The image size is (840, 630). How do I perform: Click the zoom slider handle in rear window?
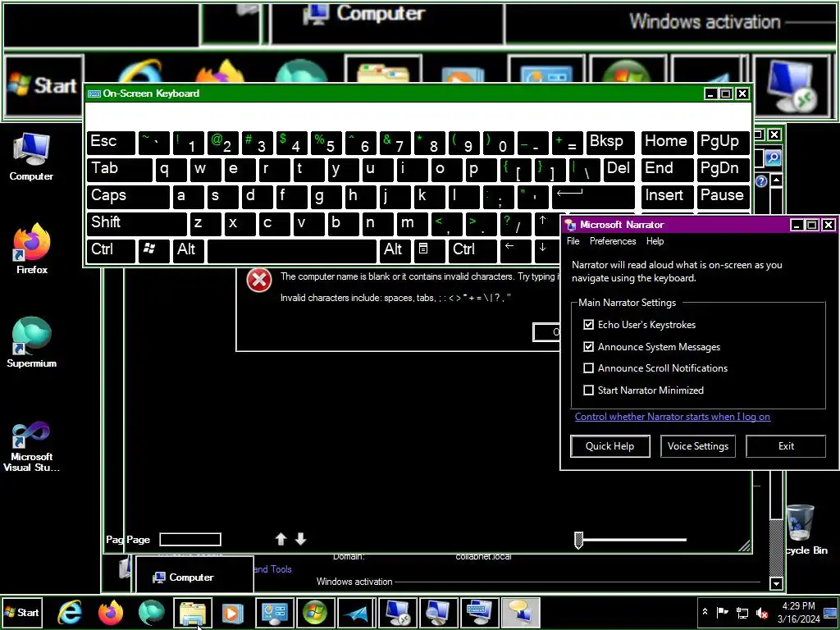pyautogui.click(x=578, y=540)
